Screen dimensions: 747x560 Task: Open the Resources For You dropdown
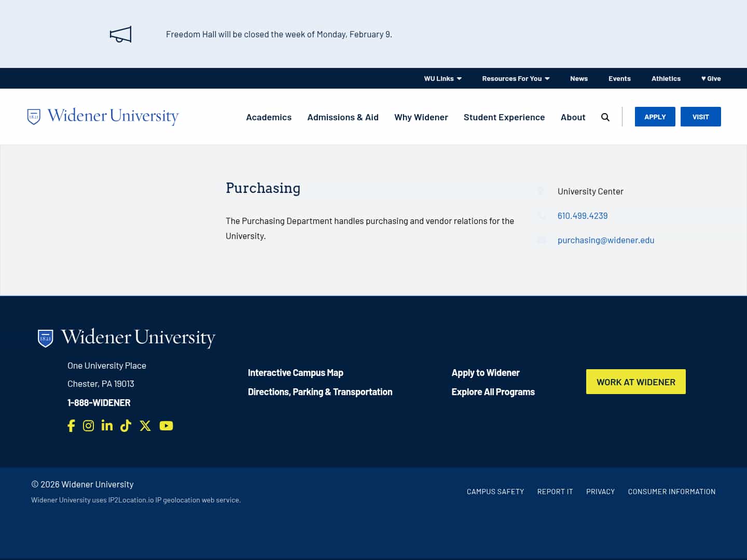pyautogui.click(x=516, y=78)
